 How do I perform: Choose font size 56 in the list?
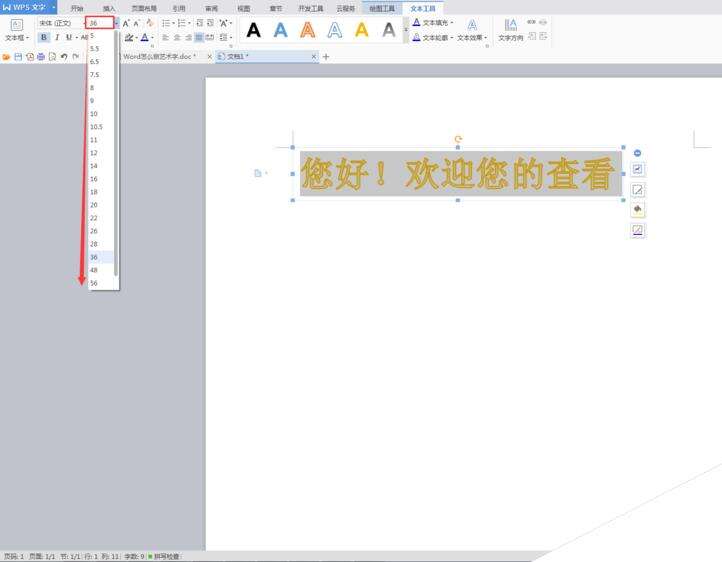[x=101, y=283]
